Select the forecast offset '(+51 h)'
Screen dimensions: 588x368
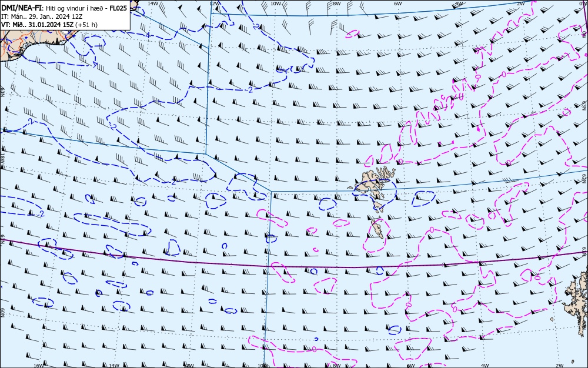click(x=86, y=25)
